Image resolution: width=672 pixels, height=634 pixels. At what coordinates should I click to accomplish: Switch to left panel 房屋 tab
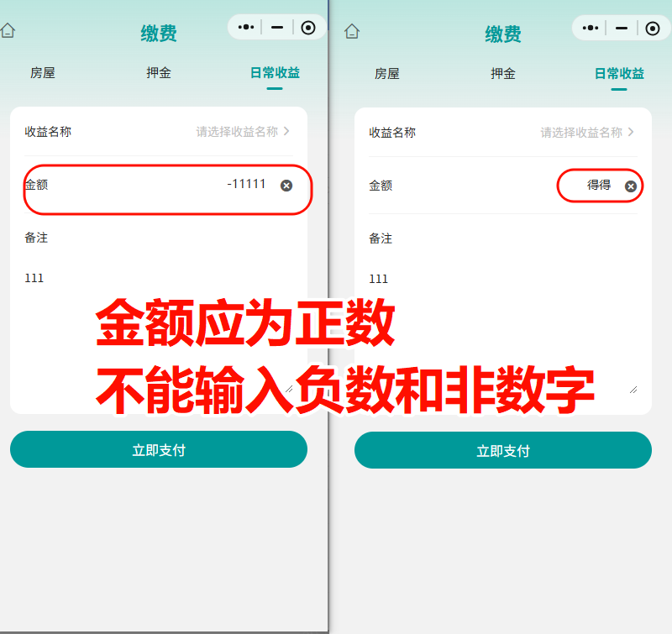(43, 73)
